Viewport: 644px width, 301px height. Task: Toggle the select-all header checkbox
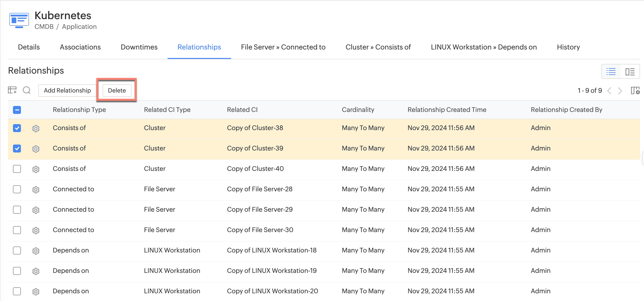point(17,110)
